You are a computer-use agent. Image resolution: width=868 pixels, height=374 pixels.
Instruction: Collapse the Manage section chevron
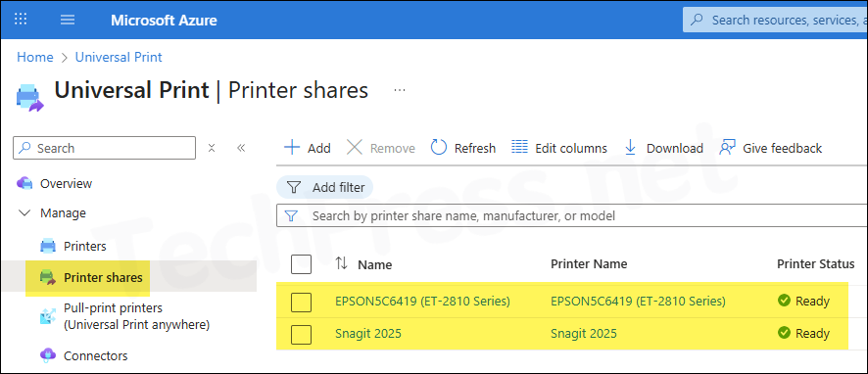(24, 213)
